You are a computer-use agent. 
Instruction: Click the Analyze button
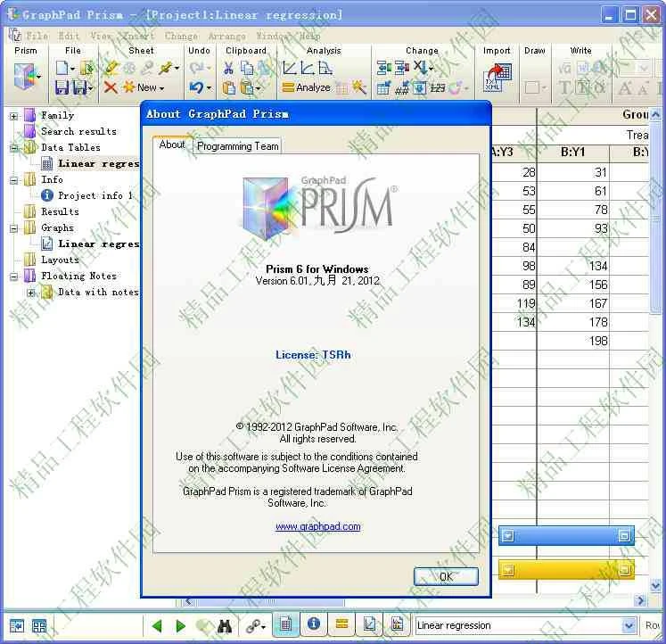point(307,87)
